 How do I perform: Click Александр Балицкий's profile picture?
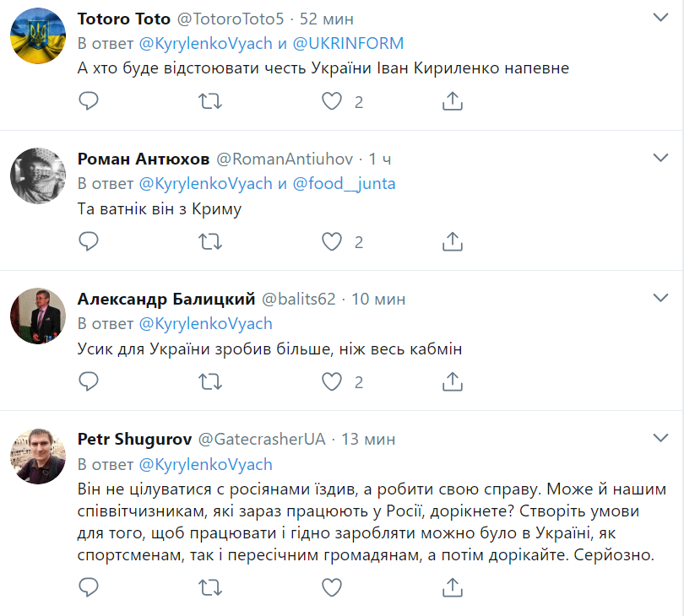38,319
